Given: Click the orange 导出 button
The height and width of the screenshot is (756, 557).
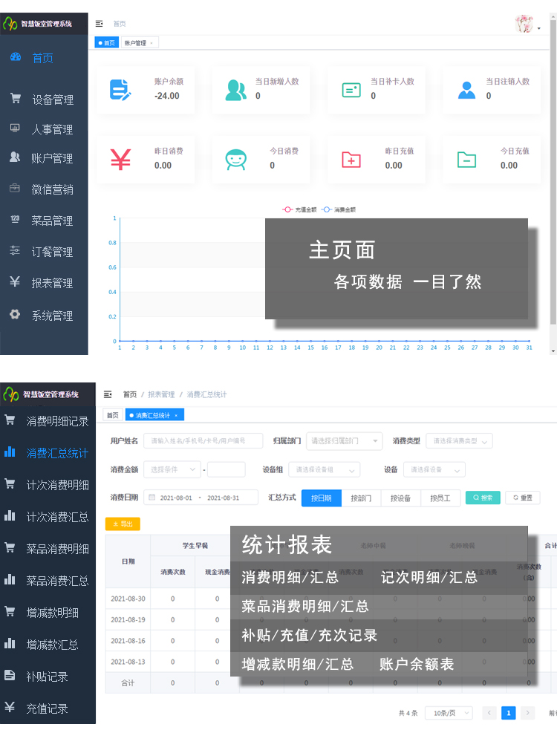Looking at the screenshot, I should pos(123,524).
